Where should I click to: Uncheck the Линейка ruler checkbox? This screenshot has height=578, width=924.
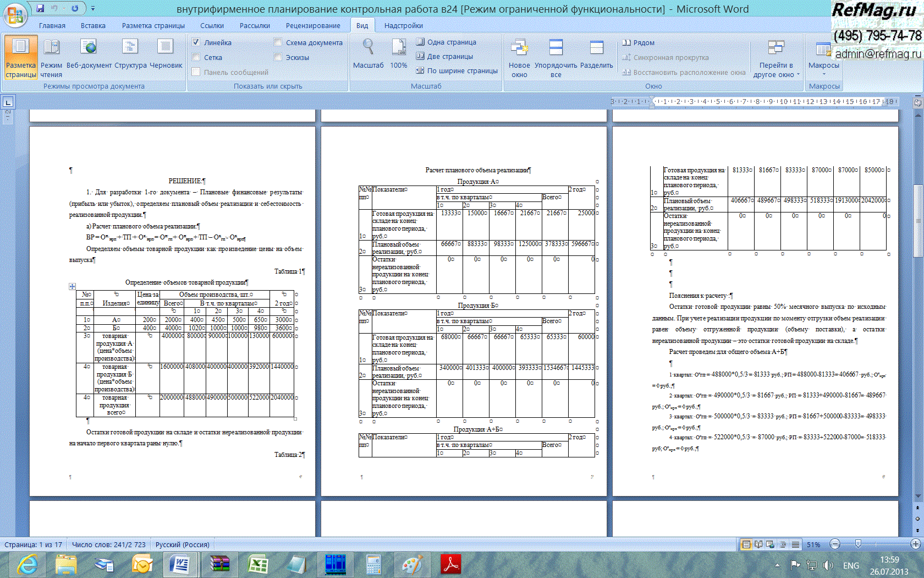(196, 42)
